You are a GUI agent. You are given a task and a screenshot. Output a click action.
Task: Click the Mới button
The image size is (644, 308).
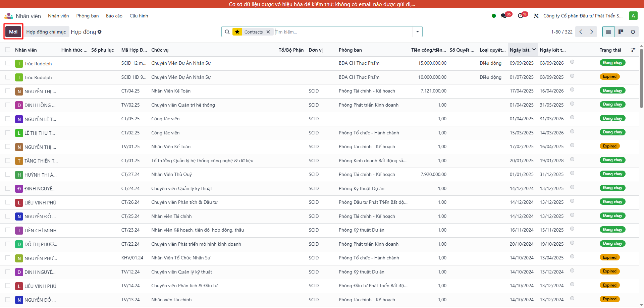pyautogui.click(x=13, y=32)
